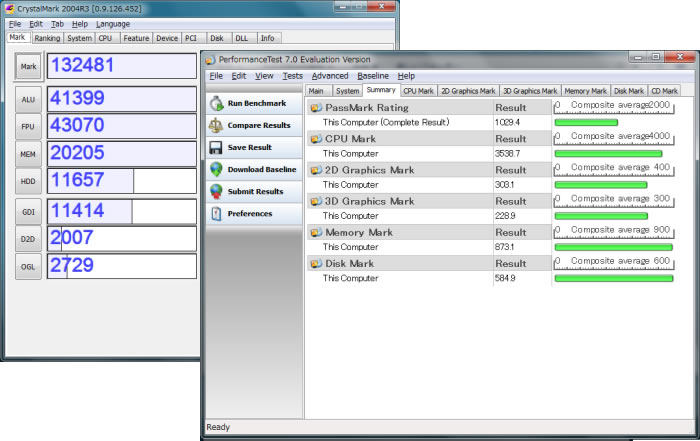Open PerformanceTest Baseline menu
The image size is (700, 441).
[373, 76]
